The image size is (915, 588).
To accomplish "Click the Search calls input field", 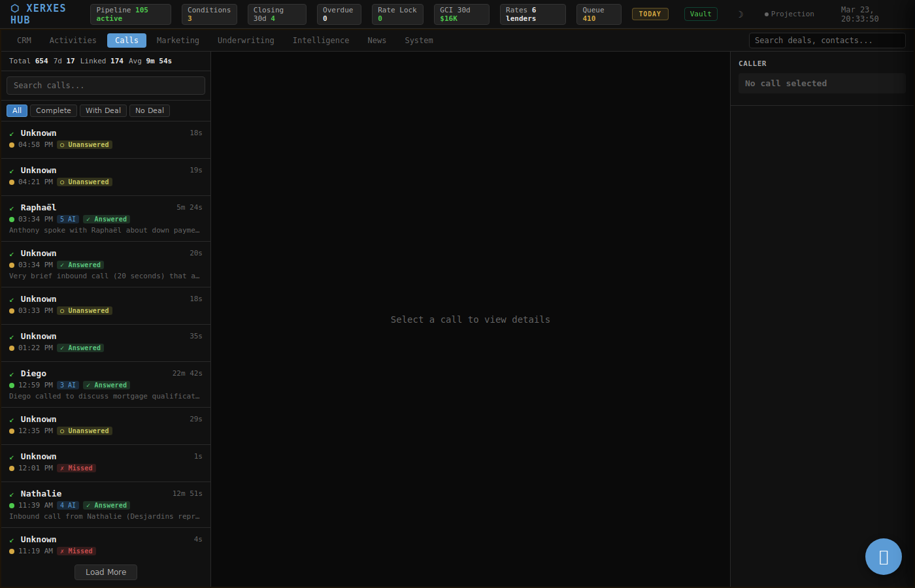I will pyautogui.click(x=105, y=86).
